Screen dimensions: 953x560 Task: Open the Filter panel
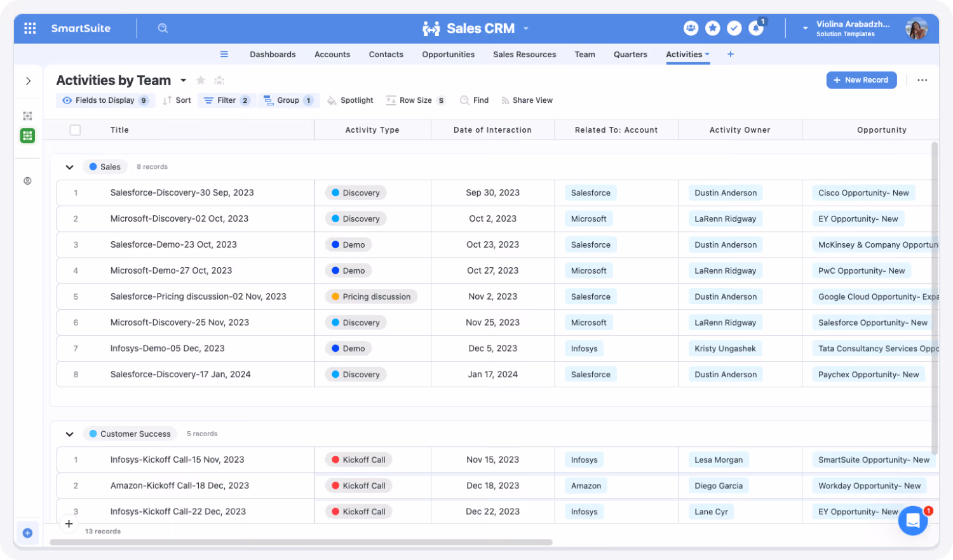226,100
